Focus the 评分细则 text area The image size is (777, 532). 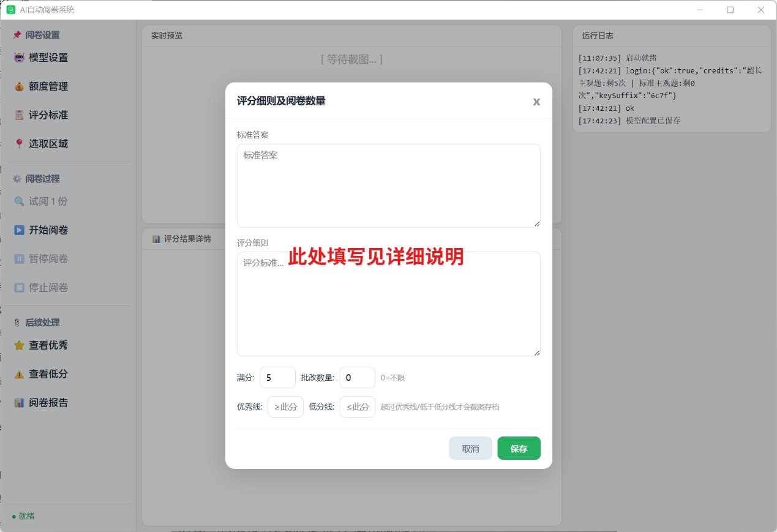pos(389,304)
